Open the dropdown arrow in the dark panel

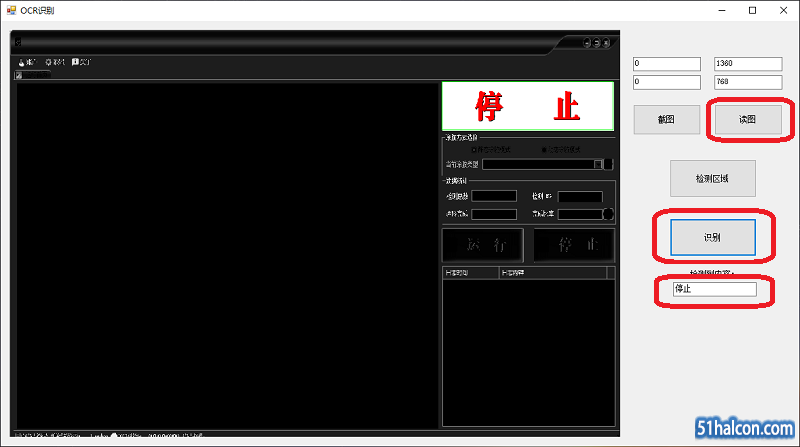[598, 164]
